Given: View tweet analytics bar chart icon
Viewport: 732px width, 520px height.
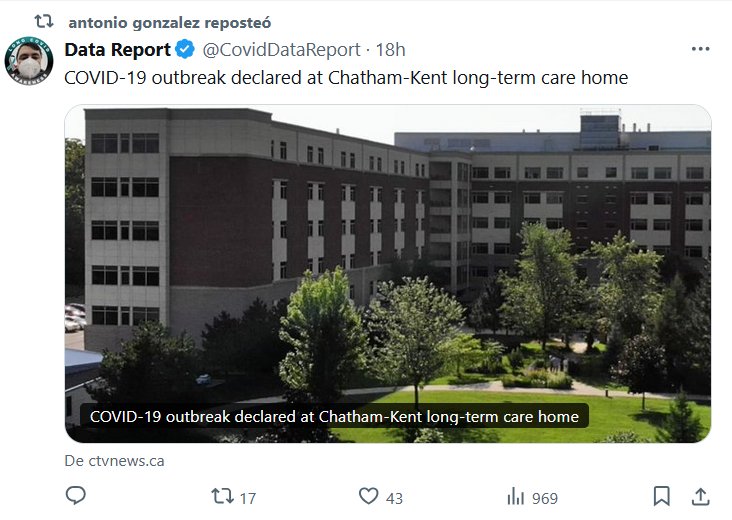Looking at the screenshot, I should tap(516, 496).
